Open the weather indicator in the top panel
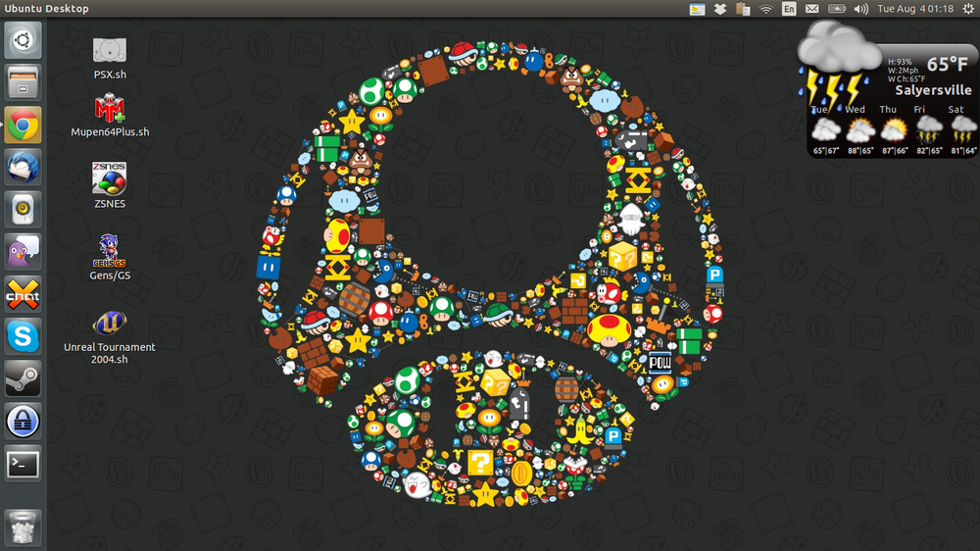 click(x=697, y=9)
